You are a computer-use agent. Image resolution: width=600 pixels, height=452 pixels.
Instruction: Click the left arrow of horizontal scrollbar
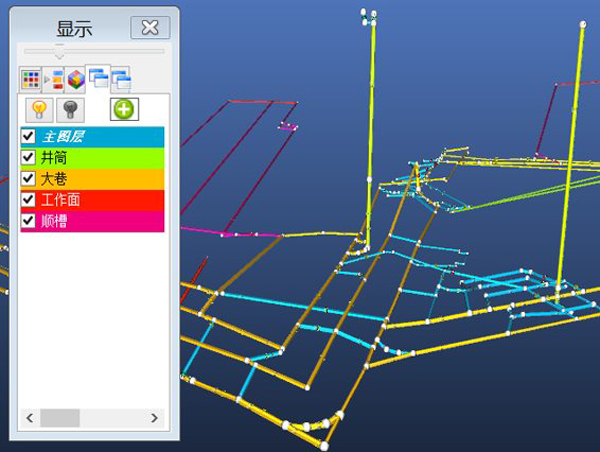click(x=30, y=418)
